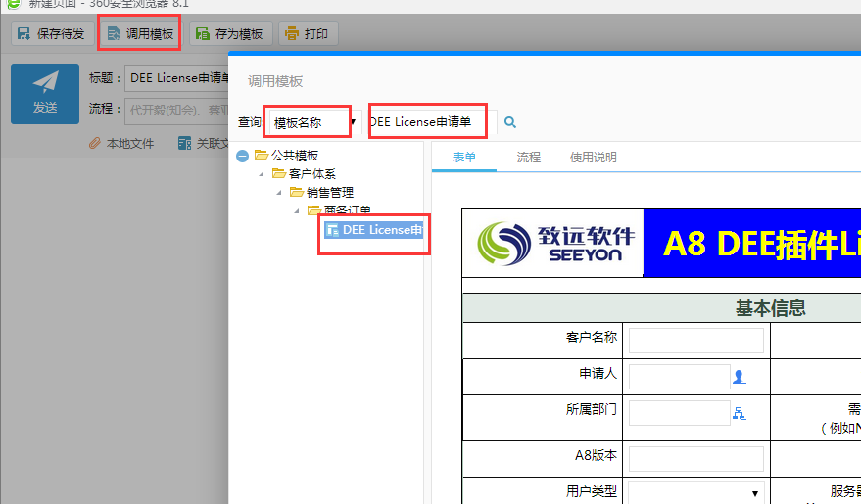Click the paper plane send icon
Viewport: 861px width, 504px height.
[45, 82]
